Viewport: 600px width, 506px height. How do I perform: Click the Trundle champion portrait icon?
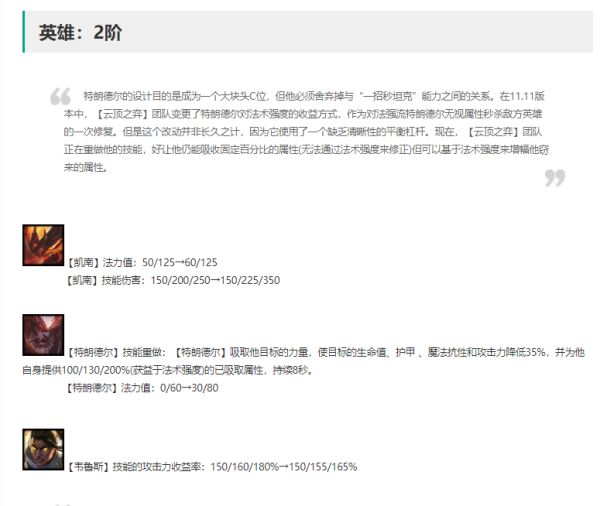point(43,335)
